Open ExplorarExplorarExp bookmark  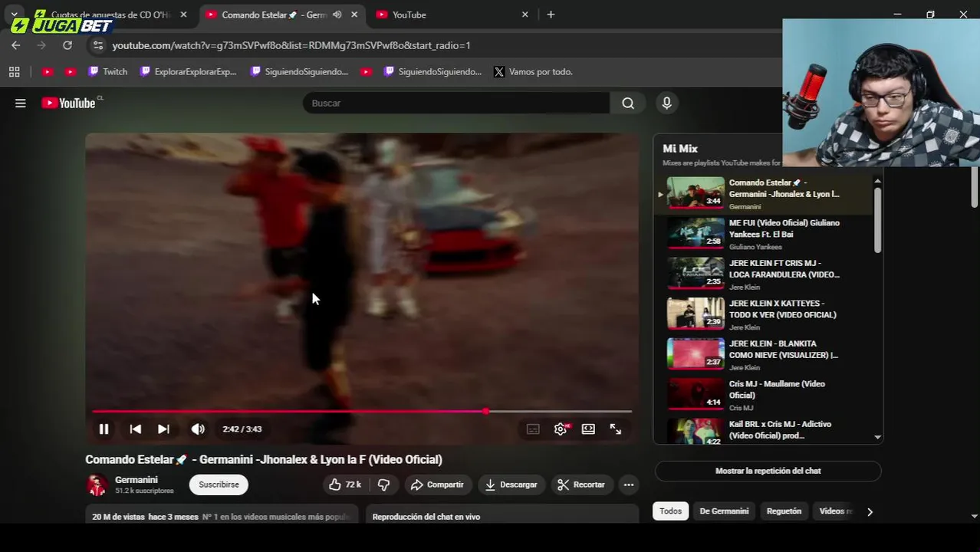[x=189, y=71]
